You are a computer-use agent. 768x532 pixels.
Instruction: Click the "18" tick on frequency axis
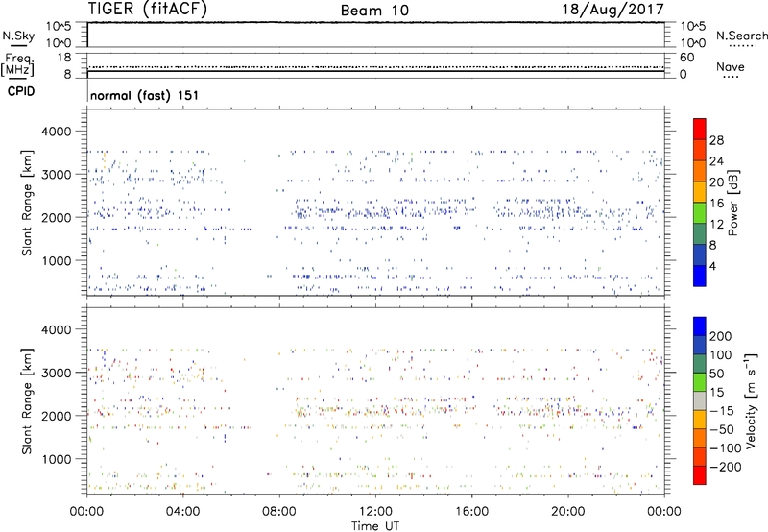tap(64, 58)
